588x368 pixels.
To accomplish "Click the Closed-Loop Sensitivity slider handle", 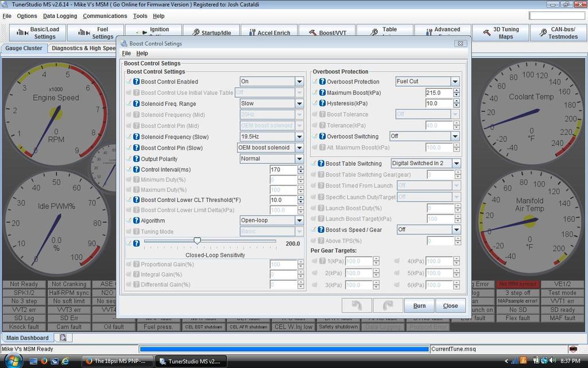I will 197,241.
